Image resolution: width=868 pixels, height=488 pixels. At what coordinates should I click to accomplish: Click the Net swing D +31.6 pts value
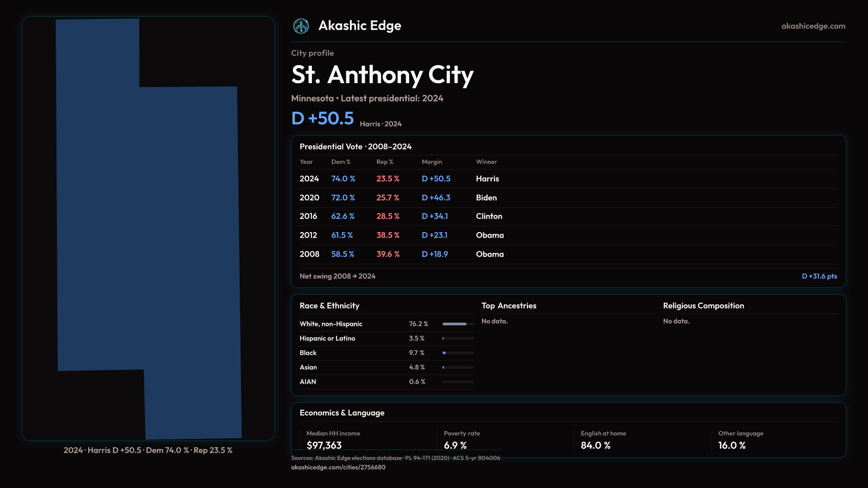pyautogui.click(x=819, y=276)
